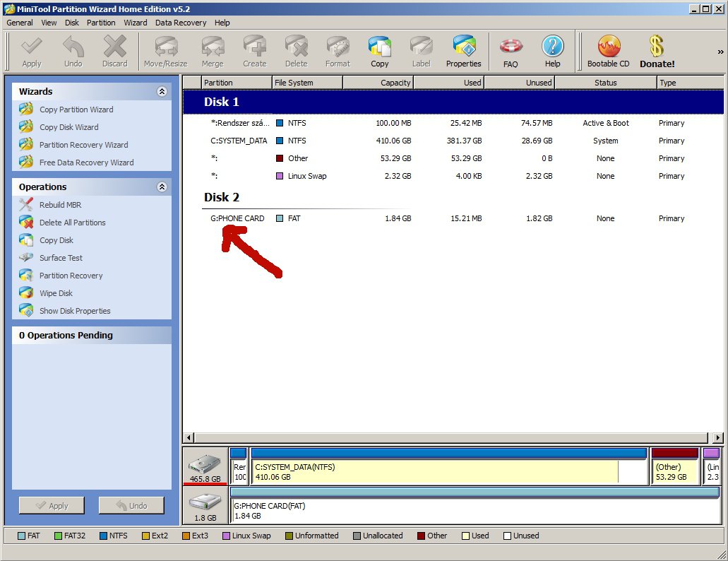Select the Other 53.29 GB partition row
Viewport: 728px width, 561px height.
pyautogui.click(x=453, y=158)
